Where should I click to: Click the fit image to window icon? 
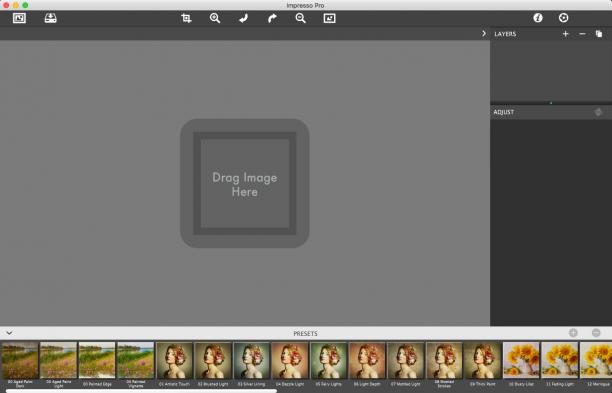click(329, 18)
